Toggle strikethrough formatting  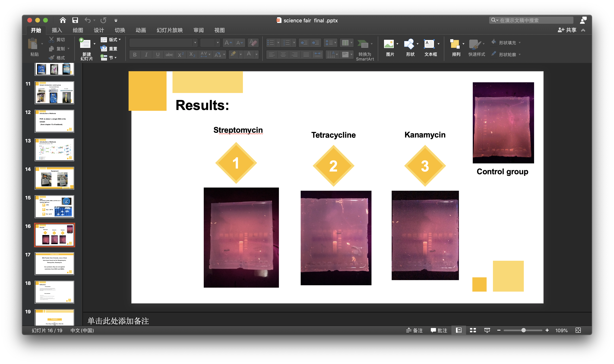[x=169, y=54]
